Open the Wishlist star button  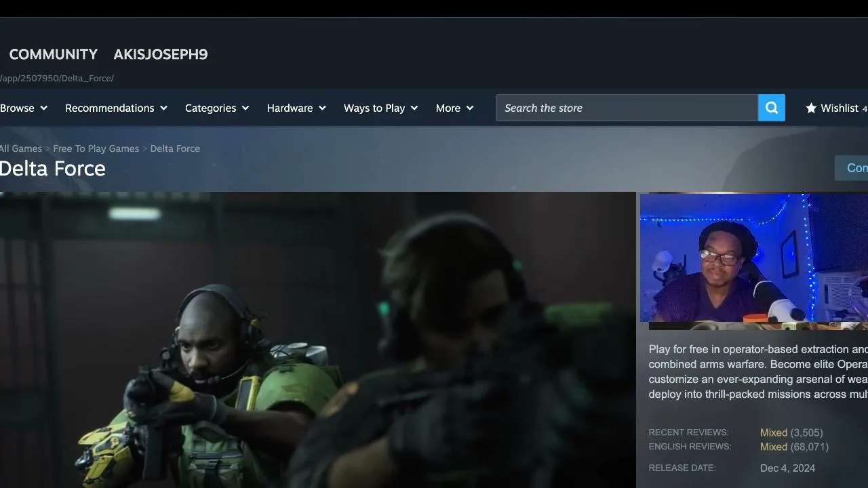coord(836,108)
